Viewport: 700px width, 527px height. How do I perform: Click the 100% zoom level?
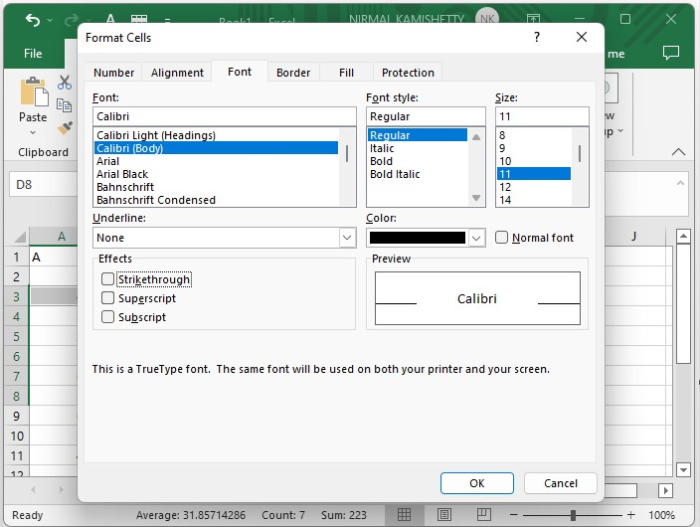(x=661, y=515)
